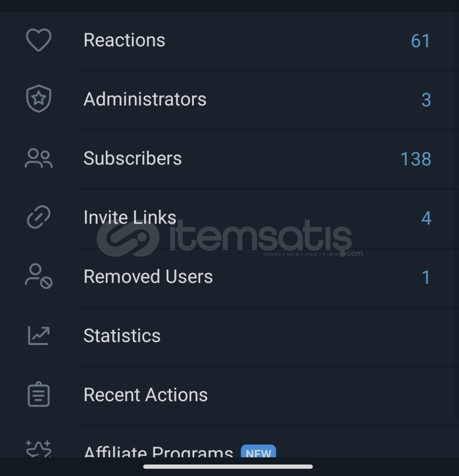This screenshot has height=476, width=459.
Task: View the Subscribers list
Action: (x=229, y=160)
